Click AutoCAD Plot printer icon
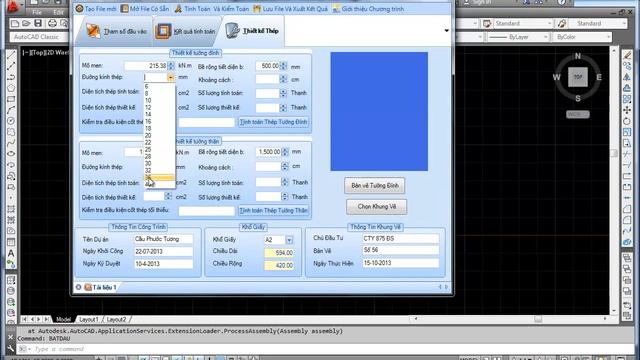Image resolution: width=640 pixels, height=360 pixels. point(52,23)
